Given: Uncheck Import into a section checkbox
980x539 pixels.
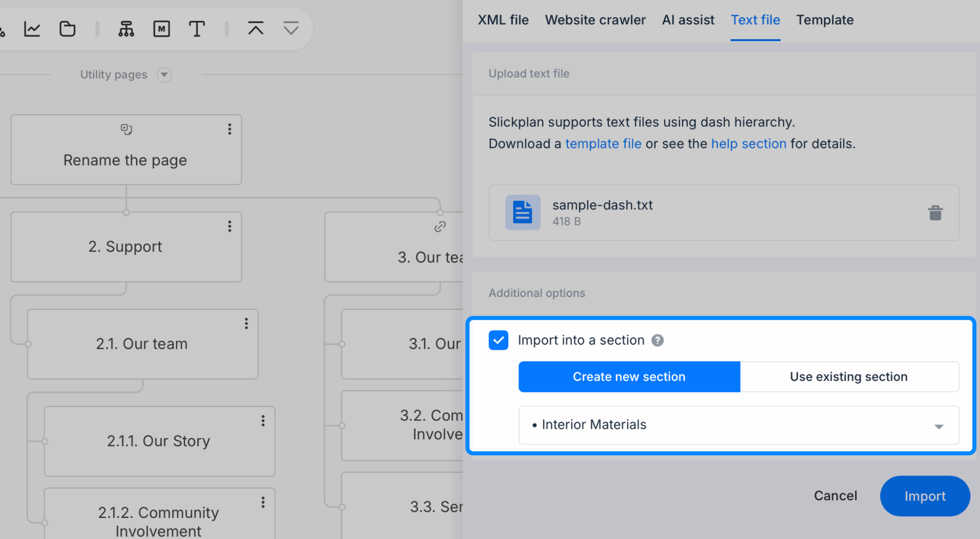Looking at the screenshot, I should [x=498, y=340].
